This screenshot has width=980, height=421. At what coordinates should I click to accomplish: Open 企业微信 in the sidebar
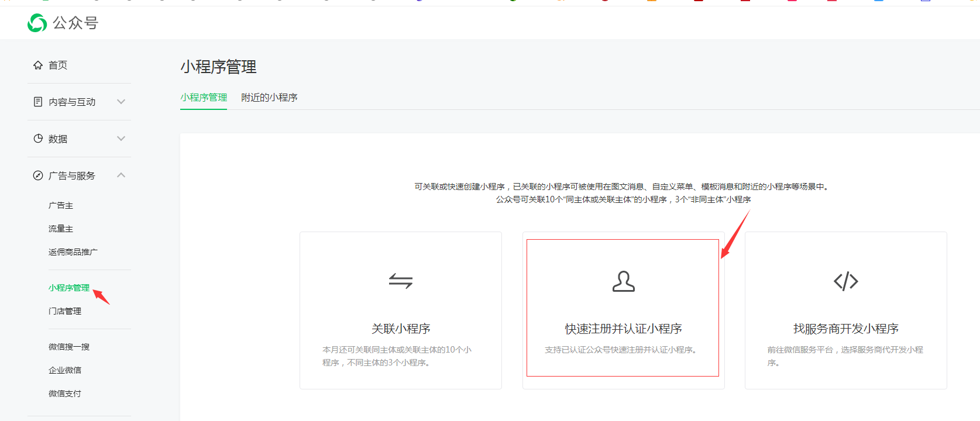[65, 370]
